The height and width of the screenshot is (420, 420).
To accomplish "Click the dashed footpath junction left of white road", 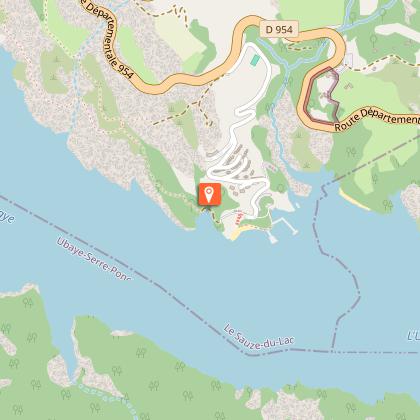I will pos(199,102).
